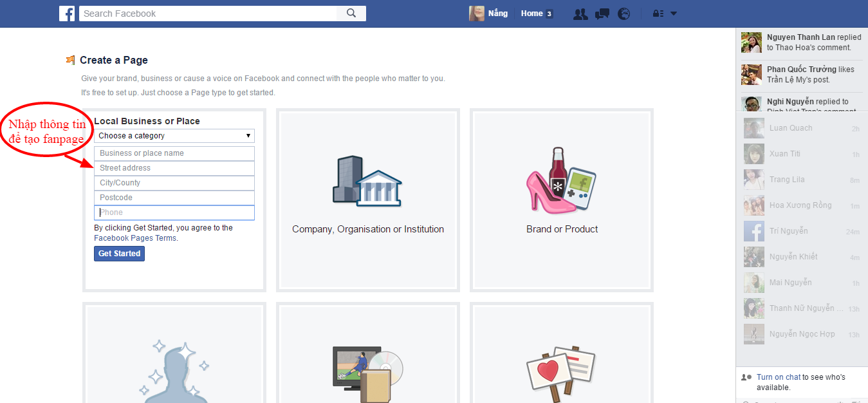Open chat with Nguyễn Ngọc Hợp
This screenshot has width=868, height=403.
(802, 334)
